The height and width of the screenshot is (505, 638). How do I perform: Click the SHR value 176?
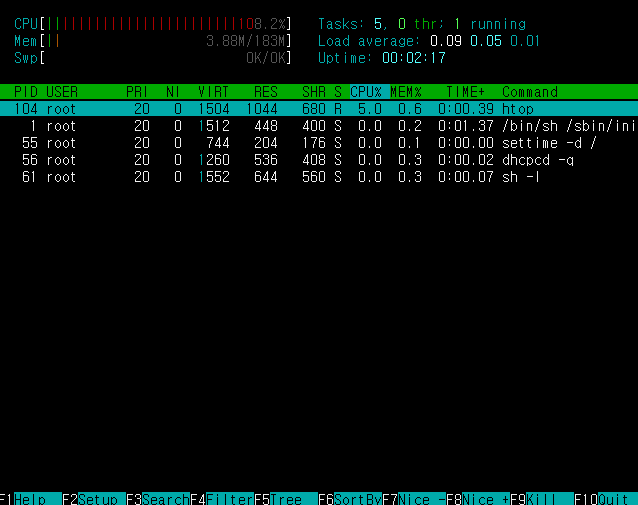click(314, 143)
